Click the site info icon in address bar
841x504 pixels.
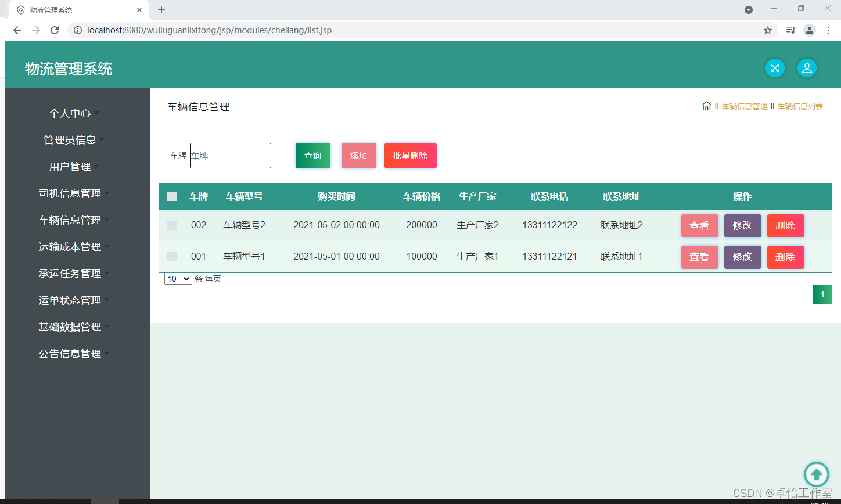(78, 30)
